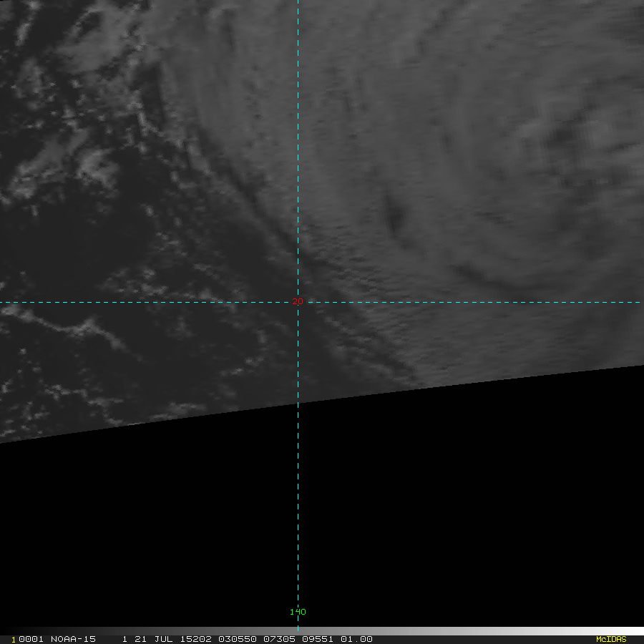This screenshot has height=644, width=644.
Task: Click the grayscale bar's white right end
Action: [x=630, y=631]
